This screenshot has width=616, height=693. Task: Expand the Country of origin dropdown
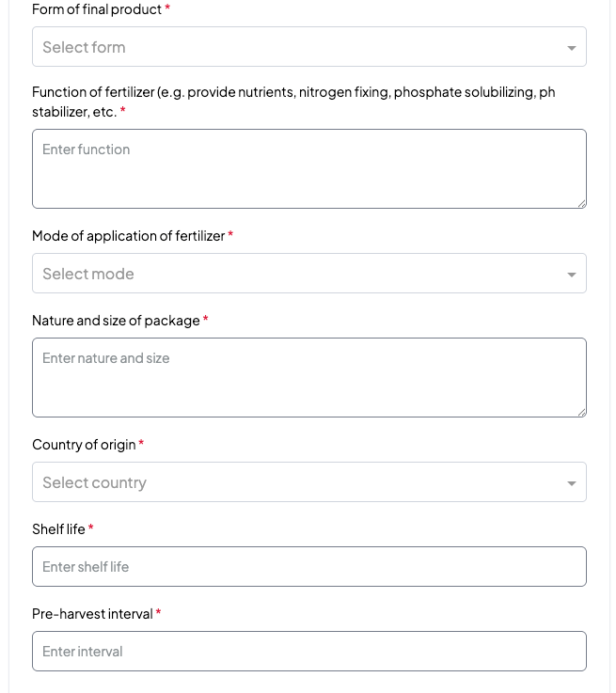click(x=309, y=481)
